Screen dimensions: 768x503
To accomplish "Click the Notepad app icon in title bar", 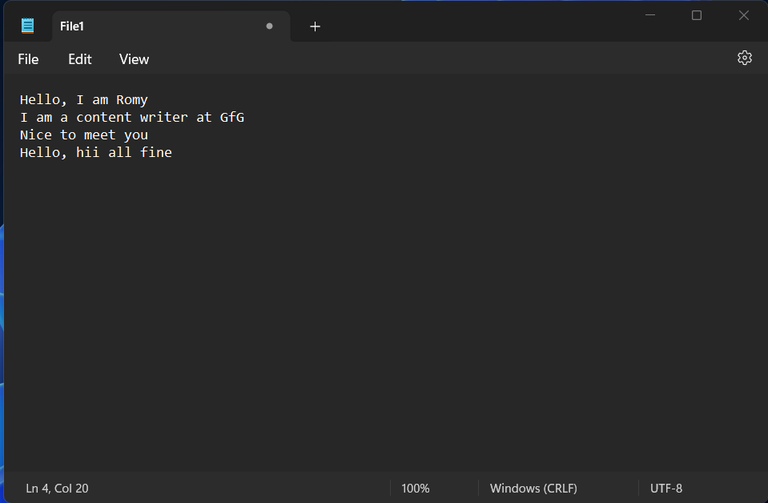I will 28,26.
